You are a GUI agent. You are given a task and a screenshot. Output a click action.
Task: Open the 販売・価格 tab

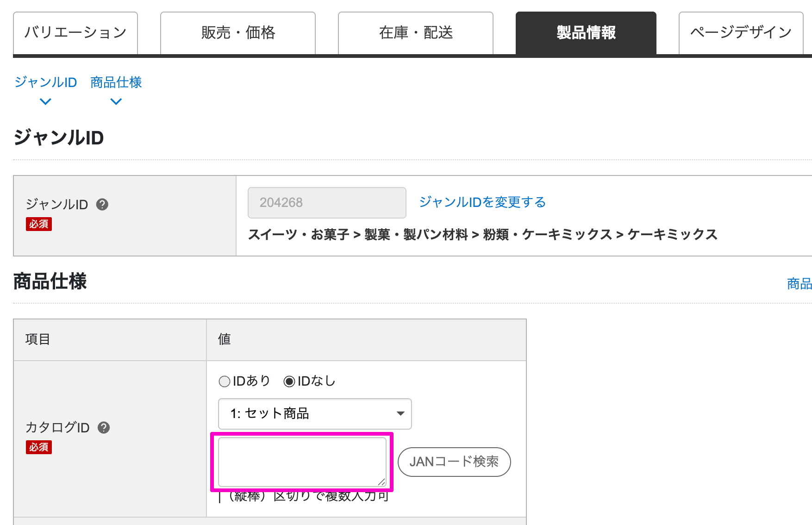[x=238, y=33]
